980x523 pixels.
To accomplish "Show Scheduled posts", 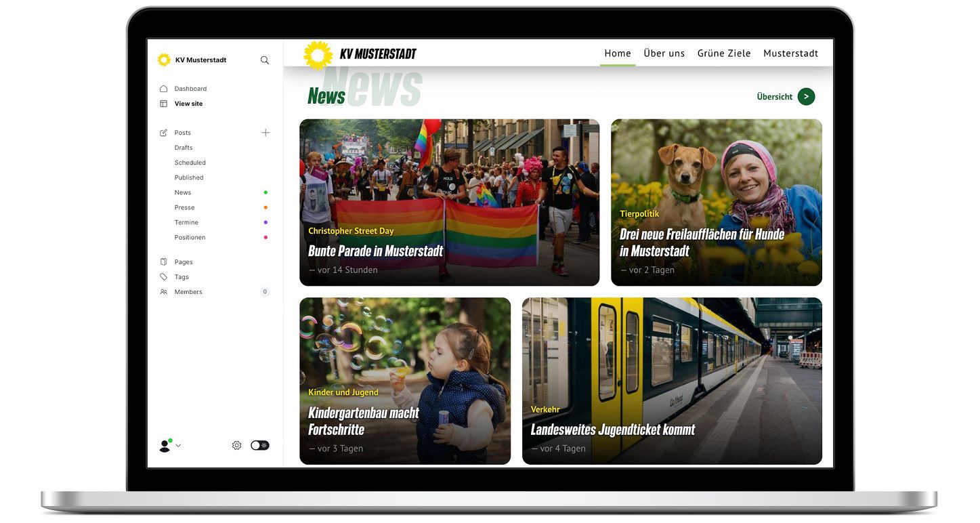I will pos(190,163).
